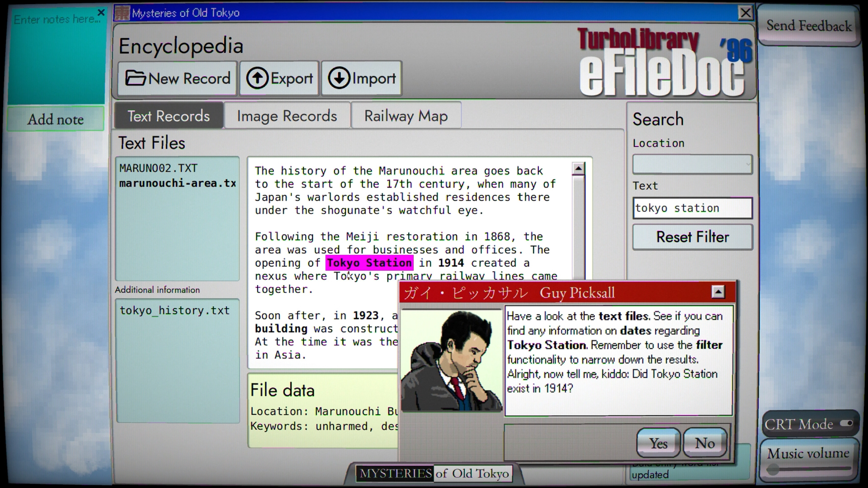Switch to the Image Records tab
Screen dimensions: 868x488
pos(287,116)
